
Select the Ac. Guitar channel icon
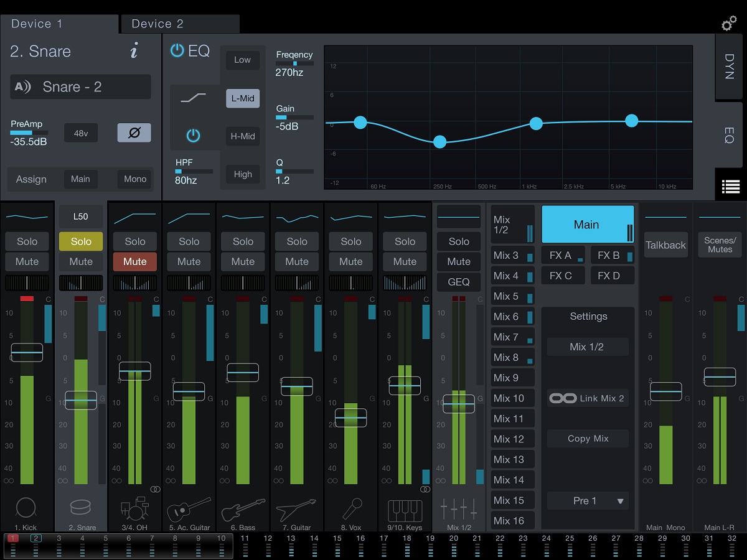189,508
